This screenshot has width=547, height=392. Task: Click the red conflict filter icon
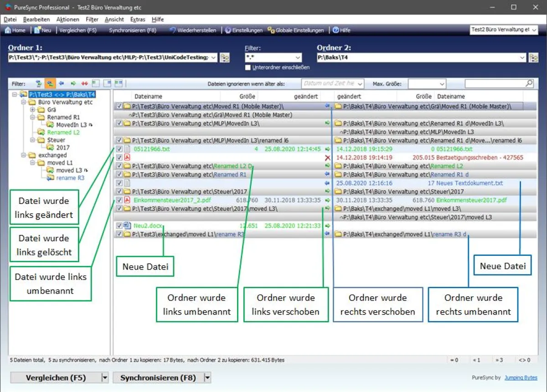click(x=84, y=83)
